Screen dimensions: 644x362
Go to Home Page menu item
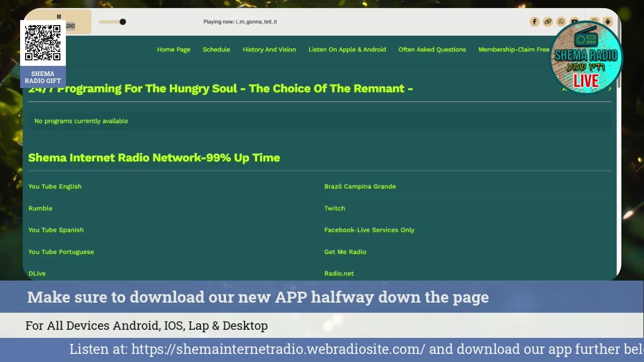(174, 49)
